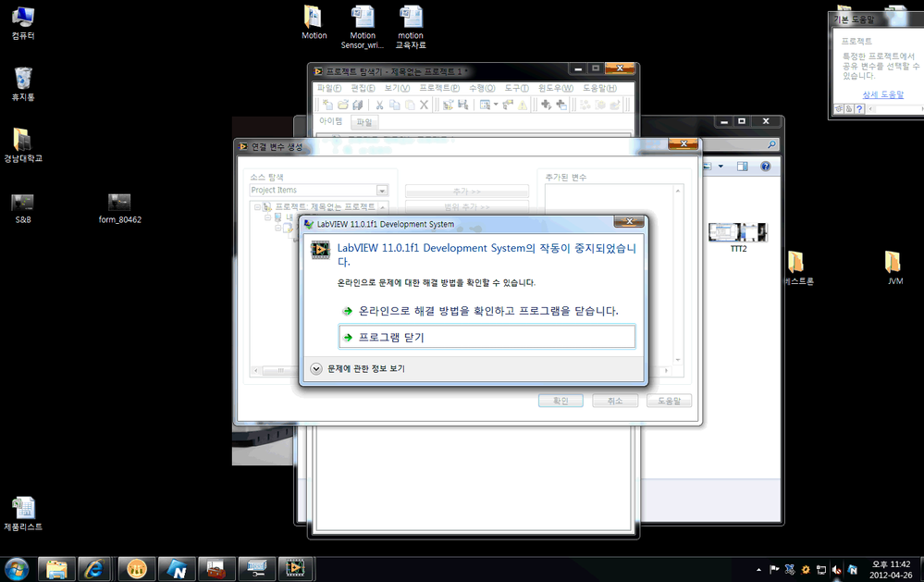Choose '프로그램 닫기' in the crash dialog
This screenshot has width=924, height=582.
pyautogui.click(x=487, y=338)
